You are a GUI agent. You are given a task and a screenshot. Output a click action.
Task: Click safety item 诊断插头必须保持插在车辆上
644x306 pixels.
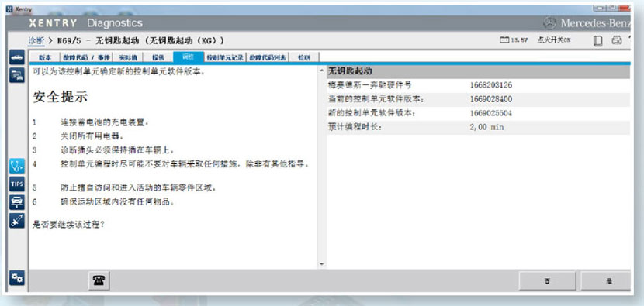tap(119, 150)
